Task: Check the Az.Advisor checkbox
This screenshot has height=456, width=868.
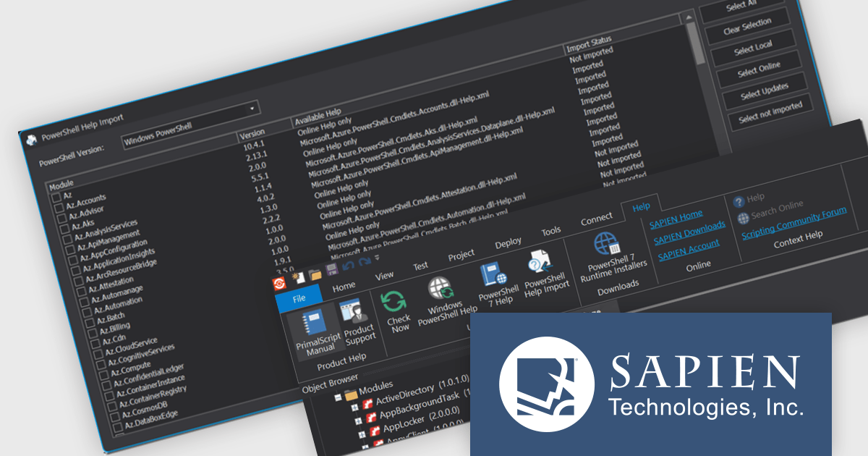Action: tap(61, 219)
